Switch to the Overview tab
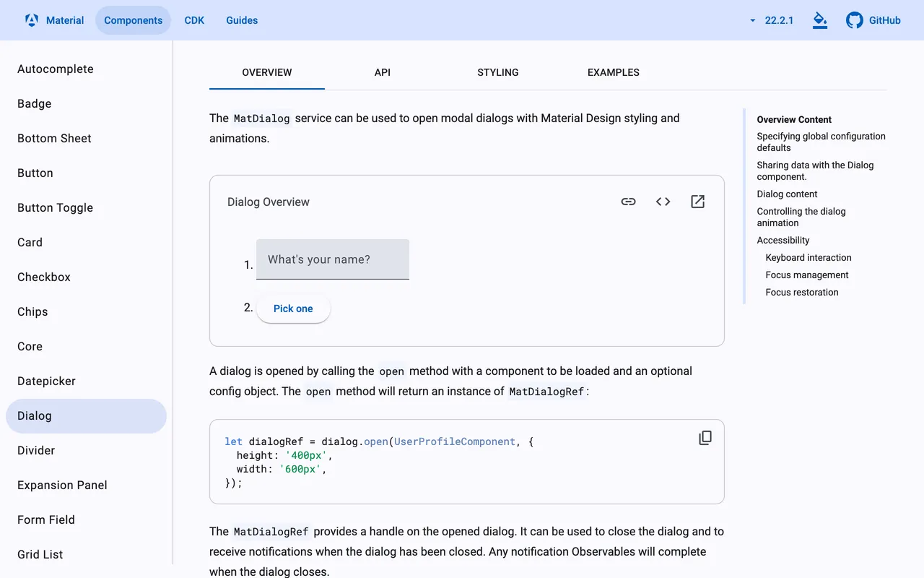Screen dimensions: 924x578 click(x=267, y=72)
